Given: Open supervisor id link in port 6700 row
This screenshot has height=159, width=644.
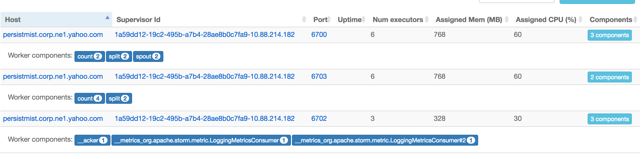Looking at the screenshot, I should (205, 35).
